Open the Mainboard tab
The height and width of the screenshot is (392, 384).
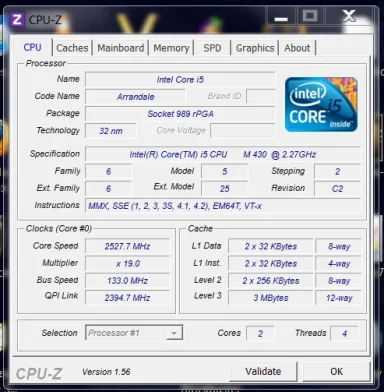[x=120, y=48]
